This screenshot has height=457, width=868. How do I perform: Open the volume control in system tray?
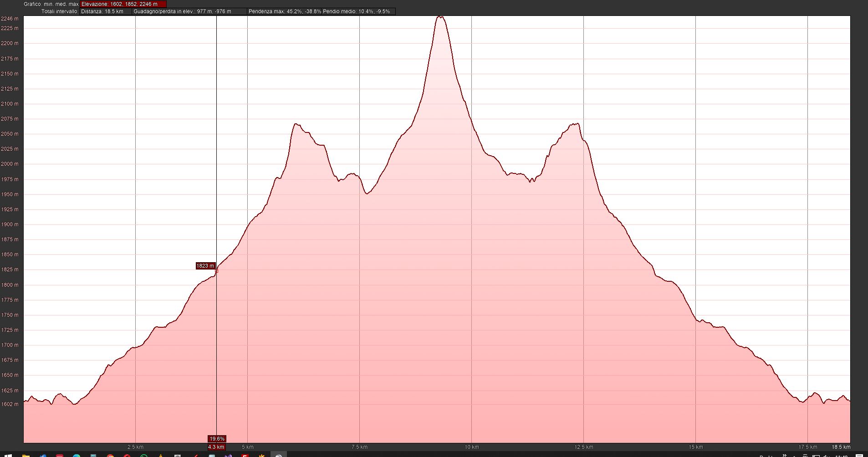827,456
